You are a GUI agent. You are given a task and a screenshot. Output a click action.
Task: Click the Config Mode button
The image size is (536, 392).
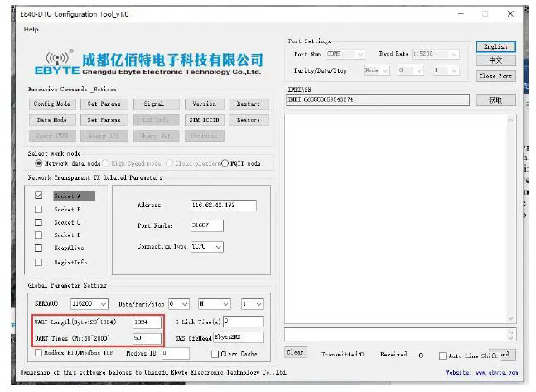click(x=51, y=104)
